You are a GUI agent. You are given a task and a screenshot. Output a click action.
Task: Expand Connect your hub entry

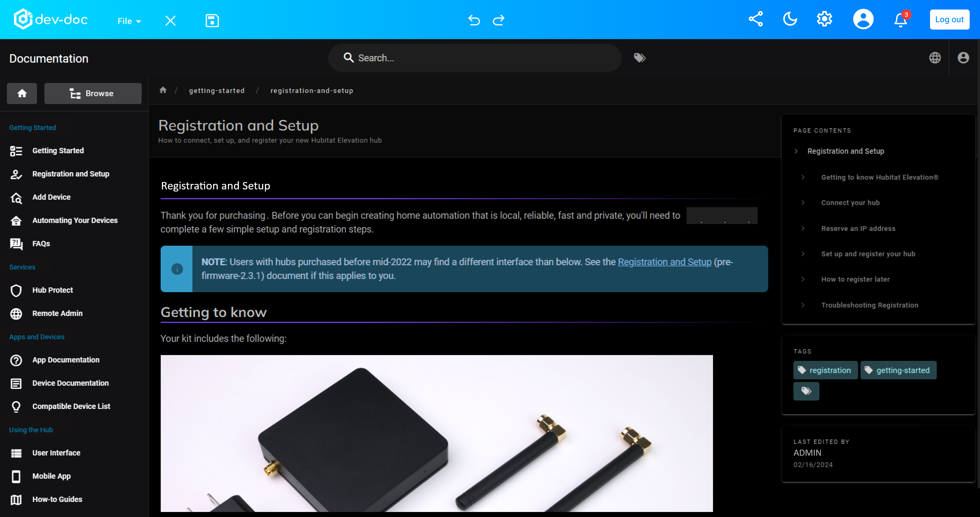803,203
